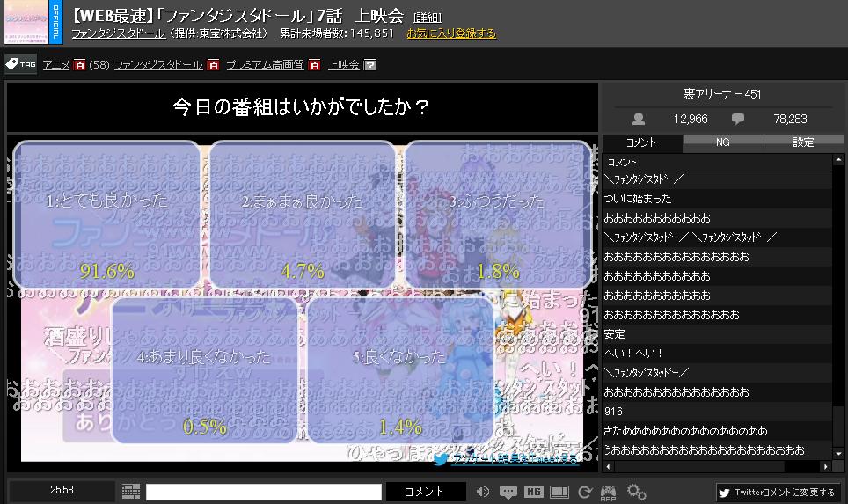Viewport: 848px width, 504px height.
Task: Open the command keyboard icon beside comment box
Action: 131,491
